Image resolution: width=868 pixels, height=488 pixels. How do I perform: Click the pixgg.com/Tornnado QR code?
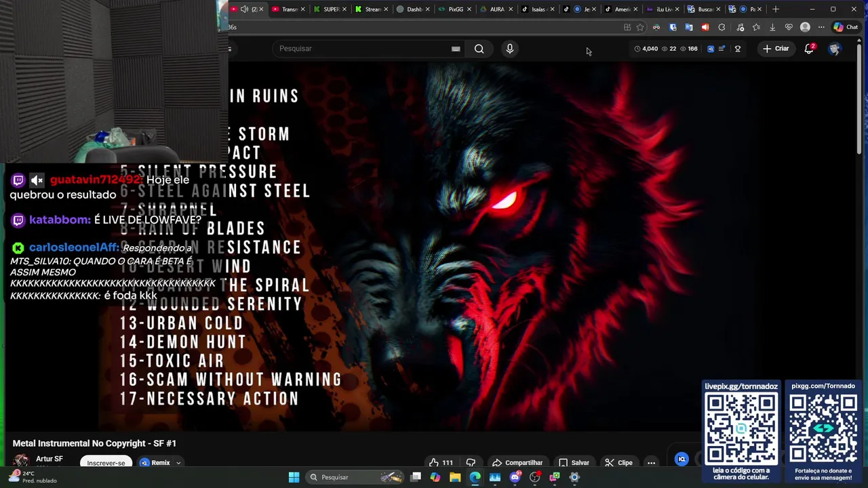coord(823,429)
